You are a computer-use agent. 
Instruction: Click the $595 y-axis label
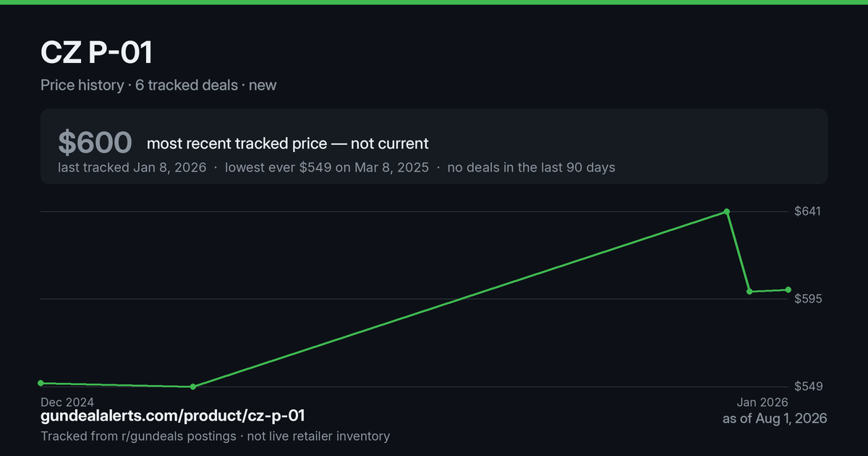(808, 299)
